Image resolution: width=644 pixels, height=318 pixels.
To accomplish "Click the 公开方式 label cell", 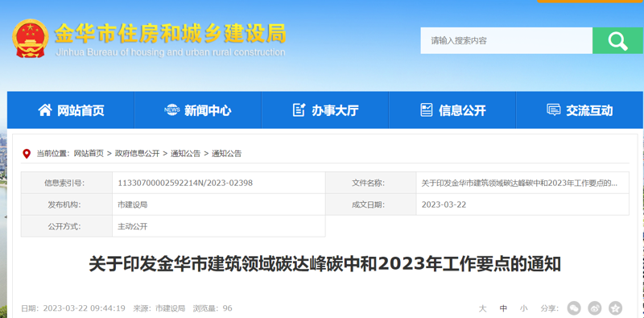I will [x=67, y=226].
